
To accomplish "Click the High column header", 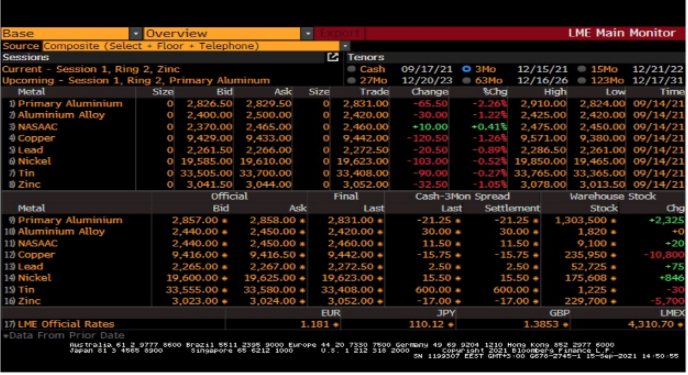I will click(555, 92).
